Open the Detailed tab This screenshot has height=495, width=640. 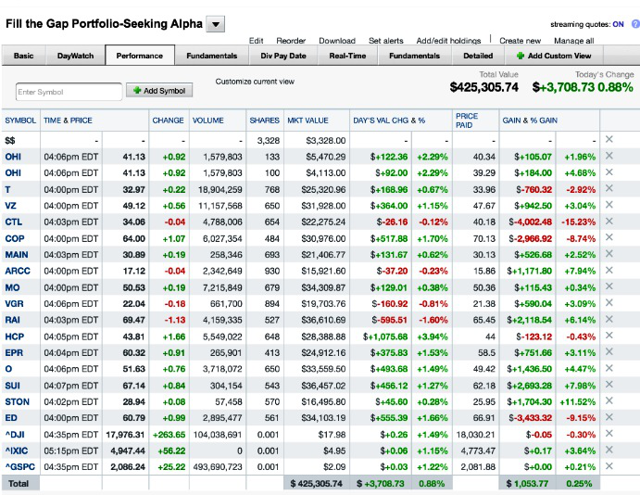coord(478,55)
